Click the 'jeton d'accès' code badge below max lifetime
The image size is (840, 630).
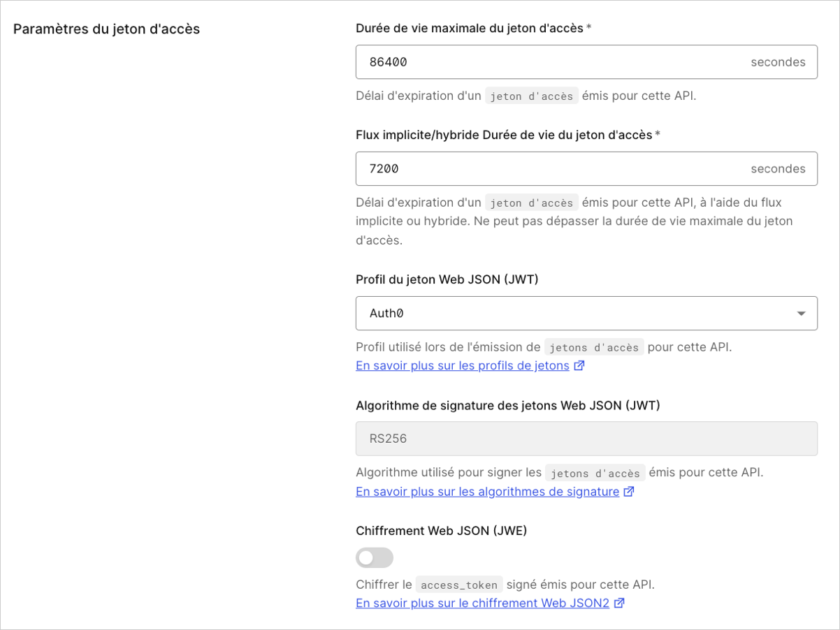[x=531, y=96]
